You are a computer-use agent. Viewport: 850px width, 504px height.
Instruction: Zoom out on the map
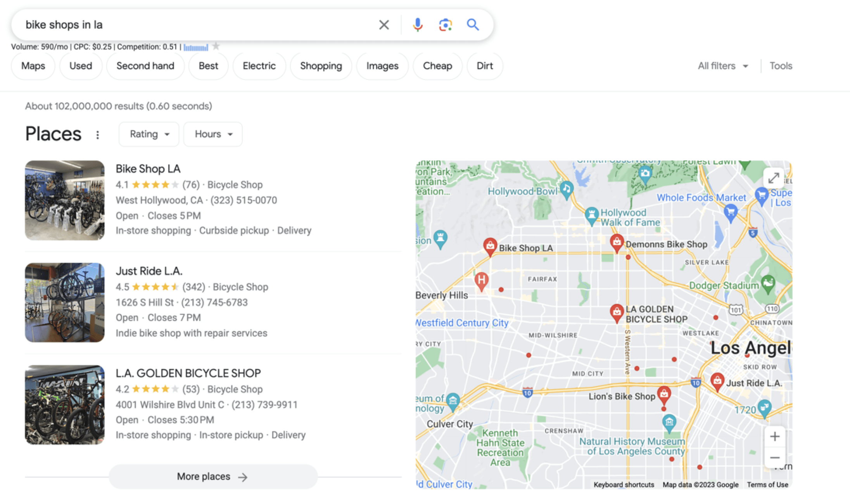coord(774,458)
